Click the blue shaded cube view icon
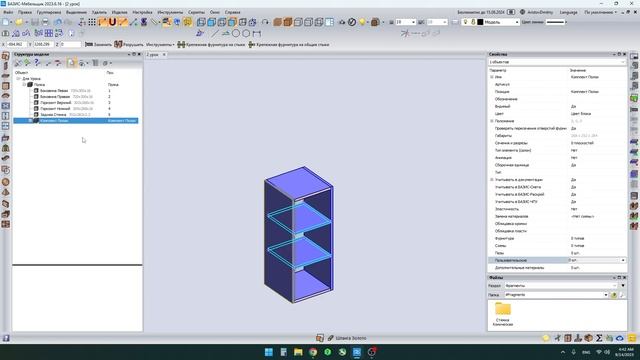Viewport: 640px width, 360px height. point(211,22)
